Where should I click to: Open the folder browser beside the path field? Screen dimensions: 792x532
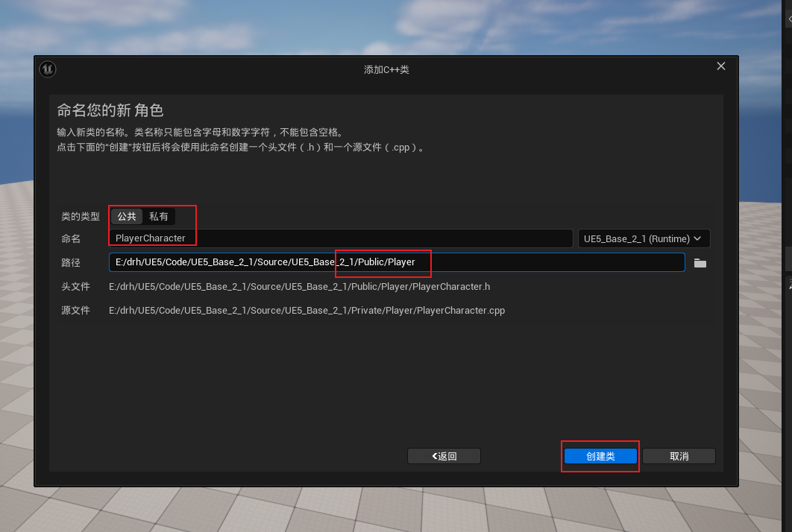pos(700,262)
